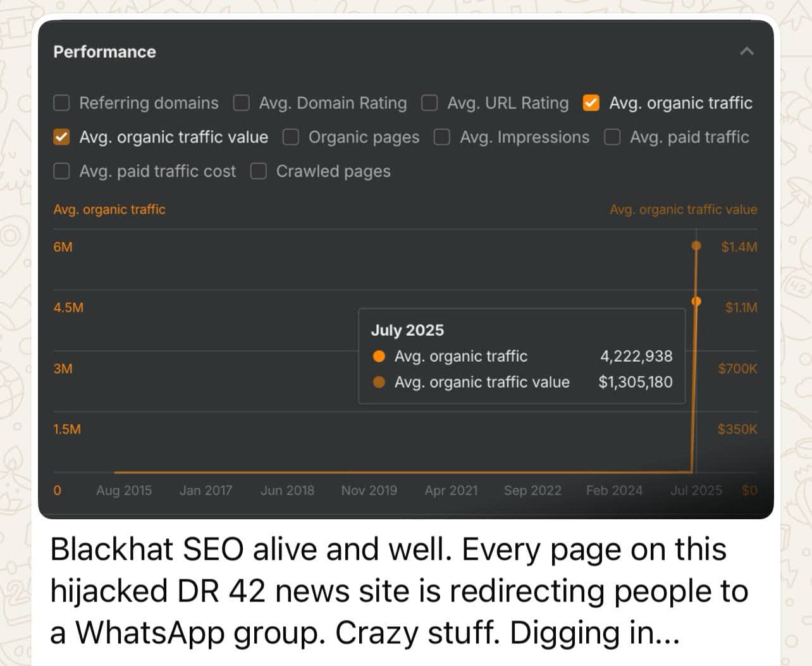Click the 6M axis label
Screen dimensions: 812x666
click(63, 247)
